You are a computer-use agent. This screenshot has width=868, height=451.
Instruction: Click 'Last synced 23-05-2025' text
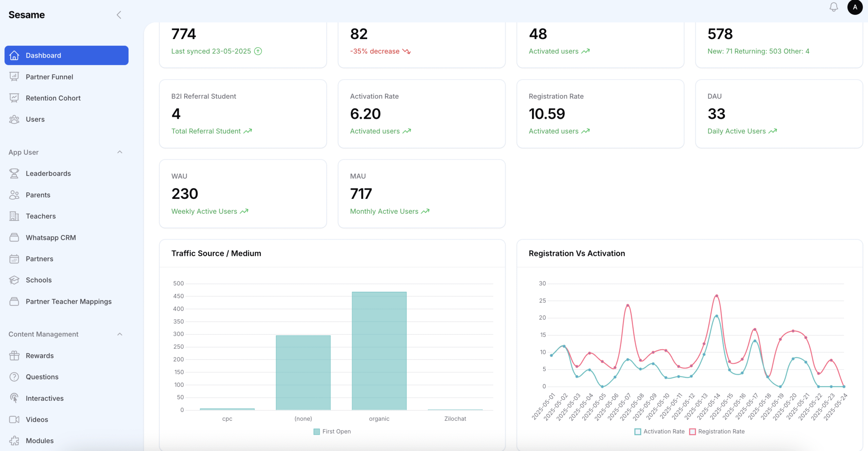pyautogui.click(x=211, y=51)
